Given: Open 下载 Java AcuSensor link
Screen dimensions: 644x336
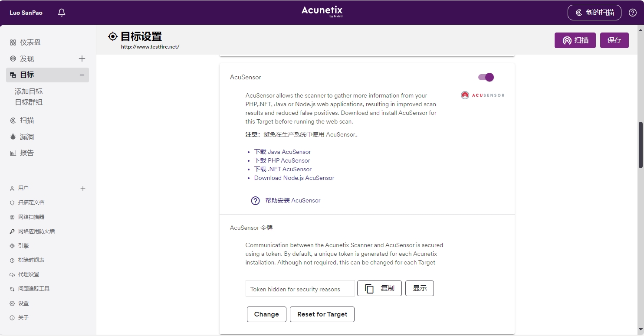Looking at the screenshot, I should point(283,152).
